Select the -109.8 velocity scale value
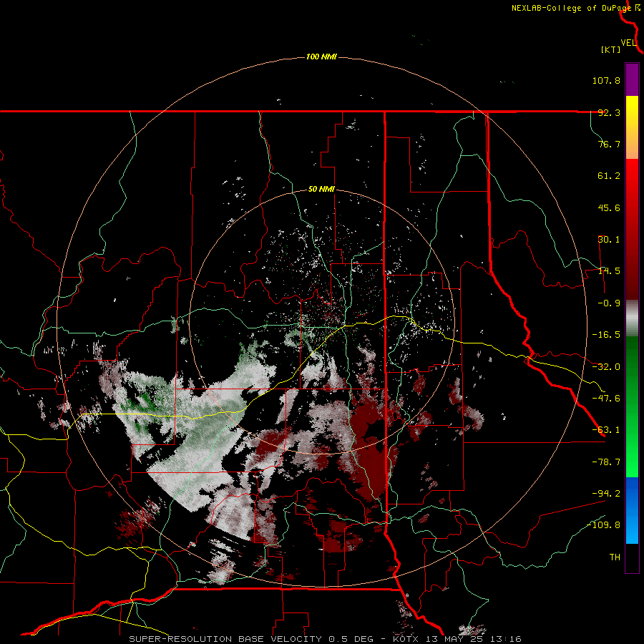Viewport: 644px width, 644px height. tap(603, 525)
